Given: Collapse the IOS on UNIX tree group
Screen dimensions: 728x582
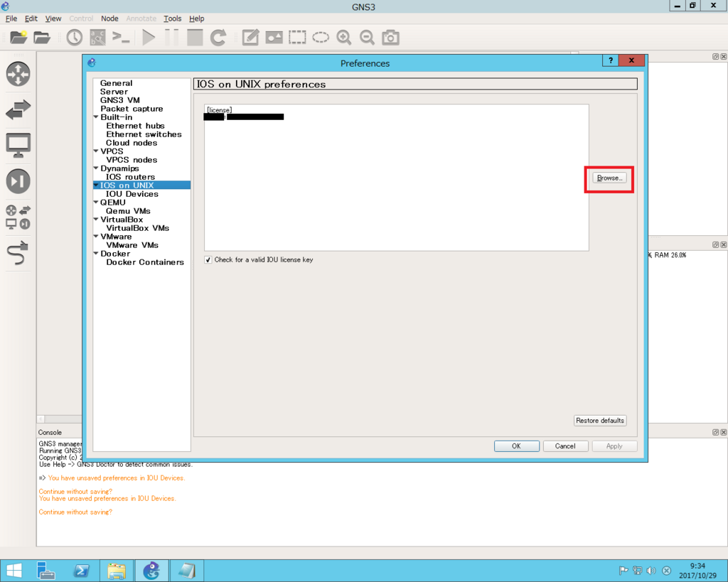Looking at the screenshot, I should [96, 185].
